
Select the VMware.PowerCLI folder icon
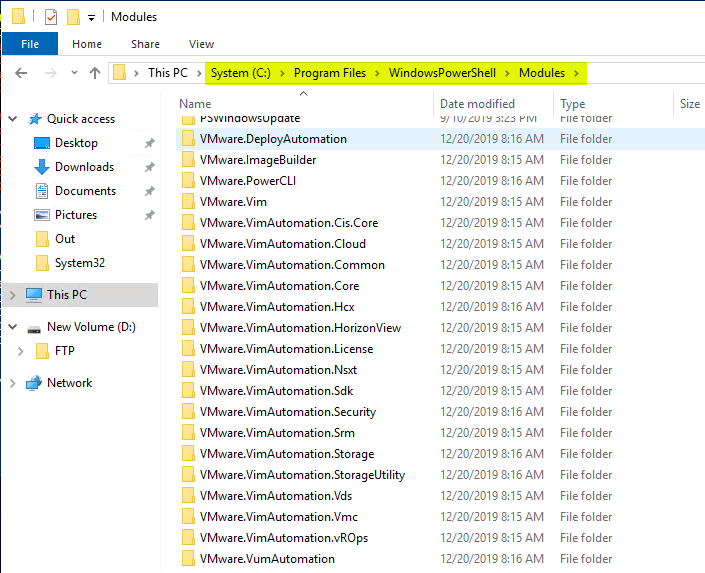(x=188, y=181)
